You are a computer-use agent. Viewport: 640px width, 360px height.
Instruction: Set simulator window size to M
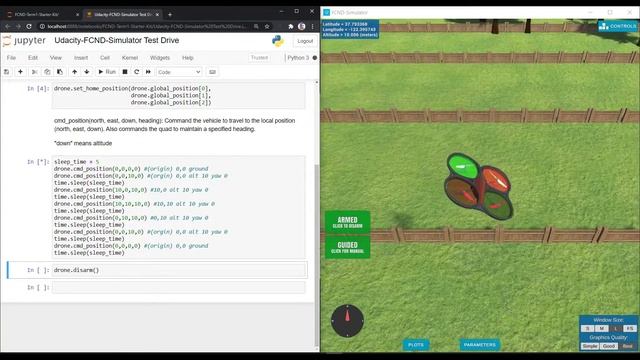click(602, 329)
